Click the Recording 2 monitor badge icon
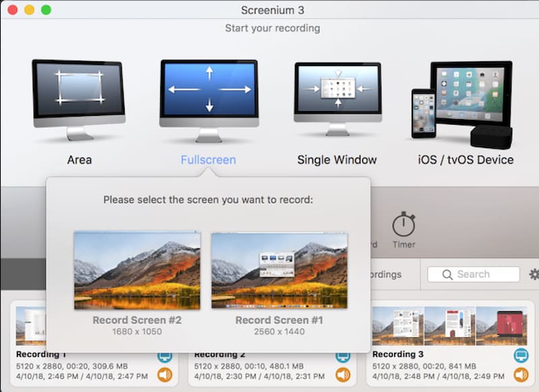Screen dimensions: 539x392 click(x=343, y=357)
